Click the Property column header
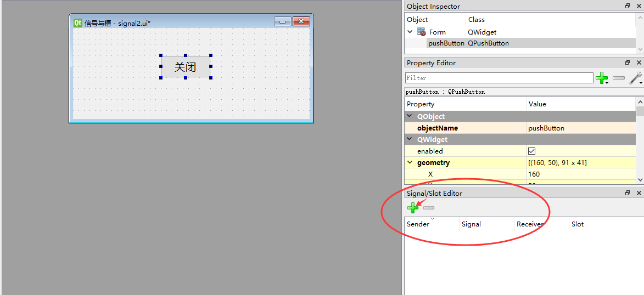The width and height of the screenshot is (644, 295). tap(466, 104)
